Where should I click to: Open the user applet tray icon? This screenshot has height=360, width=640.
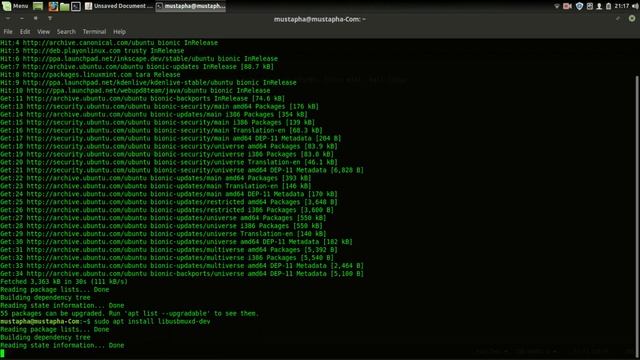pyautogui.click(x=599, y=6)
